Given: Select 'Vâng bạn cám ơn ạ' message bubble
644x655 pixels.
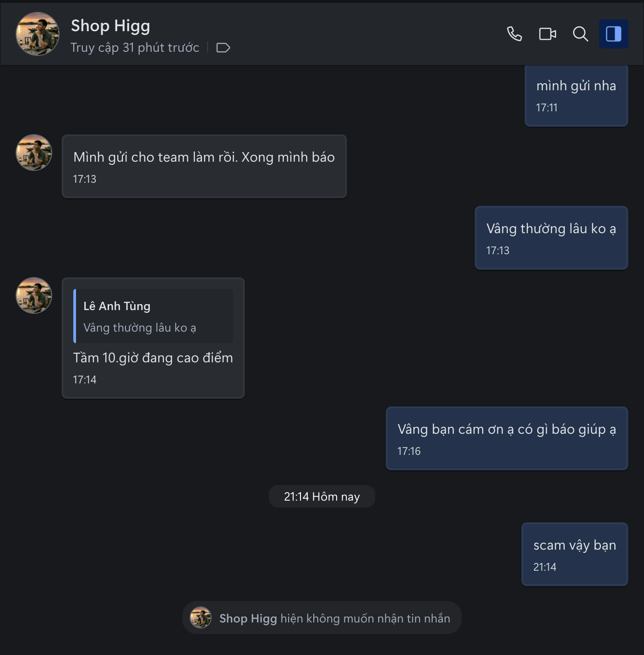Looking at the screenshot, I should click(x=507, y=438).
